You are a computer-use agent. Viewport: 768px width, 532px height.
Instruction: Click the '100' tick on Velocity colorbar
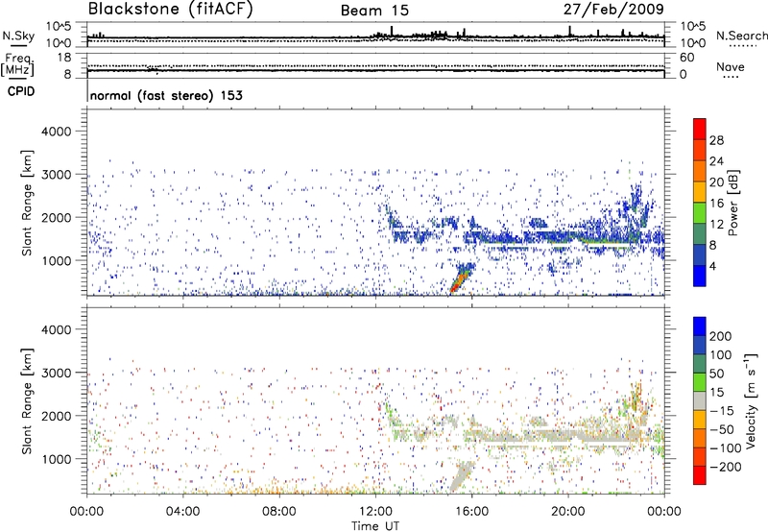(x=721, y=355)
